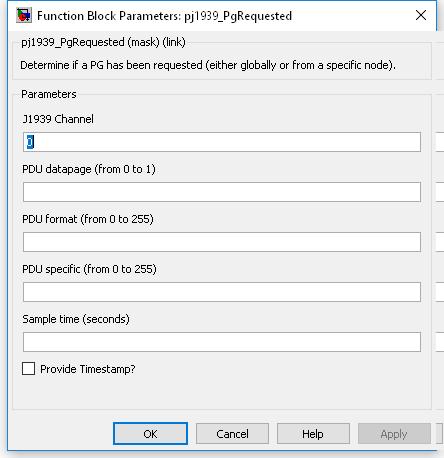
Task: Click the Simulink block icon in title bar
Action: click(x=24, y=15)
